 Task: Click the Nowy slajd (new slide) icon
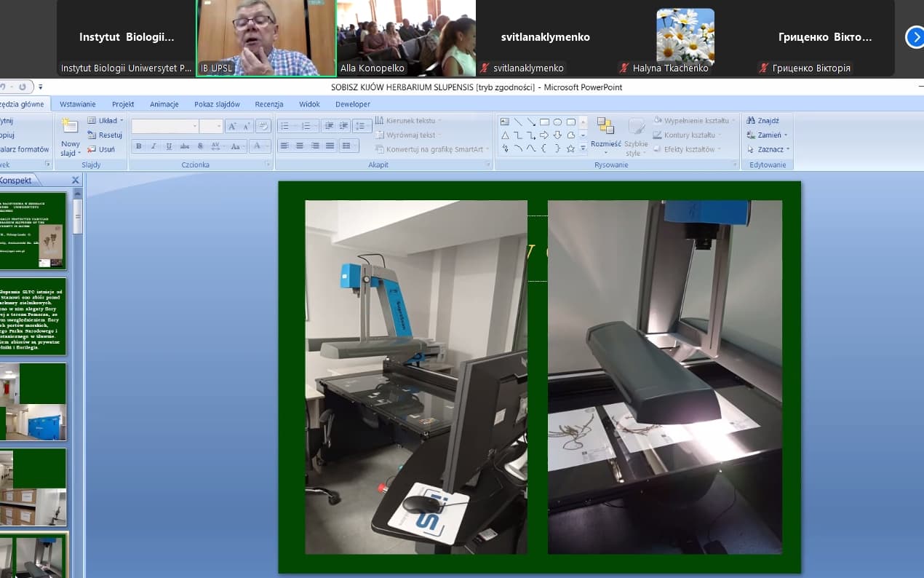(70, 127)
